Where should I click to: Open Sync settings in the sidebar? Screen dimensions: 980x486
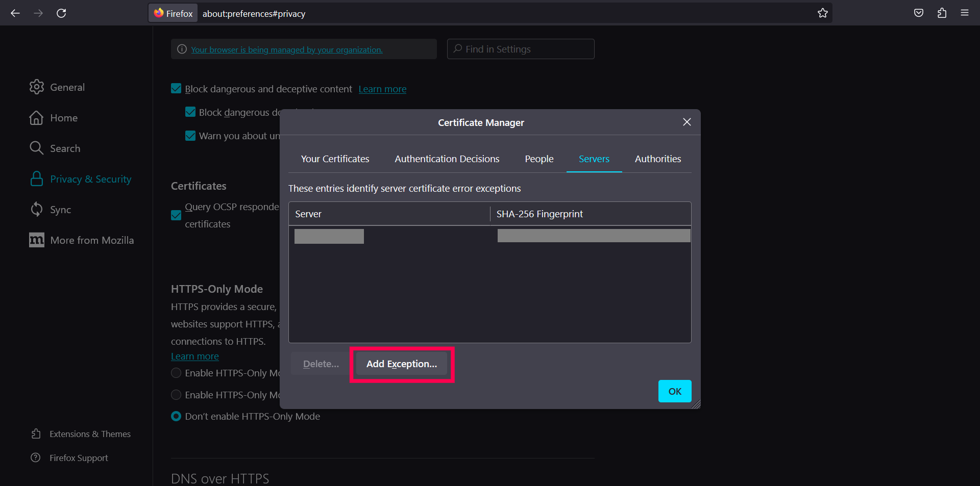click(x=60, y=210)
